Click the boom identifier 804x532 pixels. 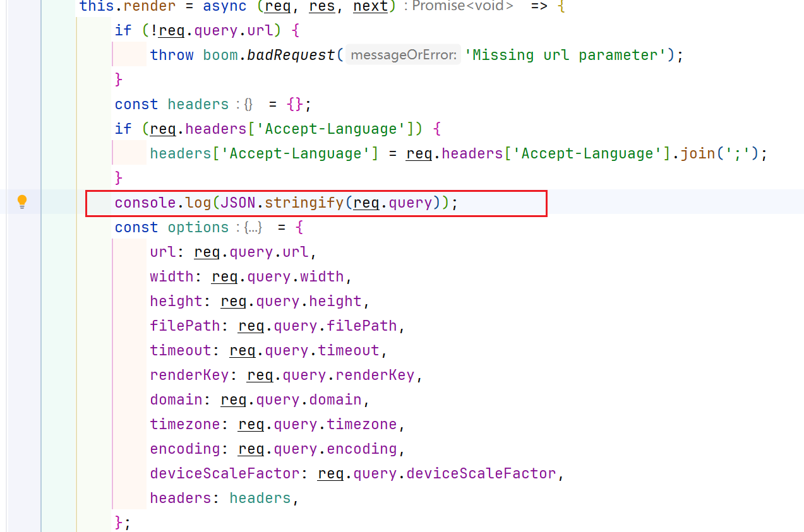[220, 55]
